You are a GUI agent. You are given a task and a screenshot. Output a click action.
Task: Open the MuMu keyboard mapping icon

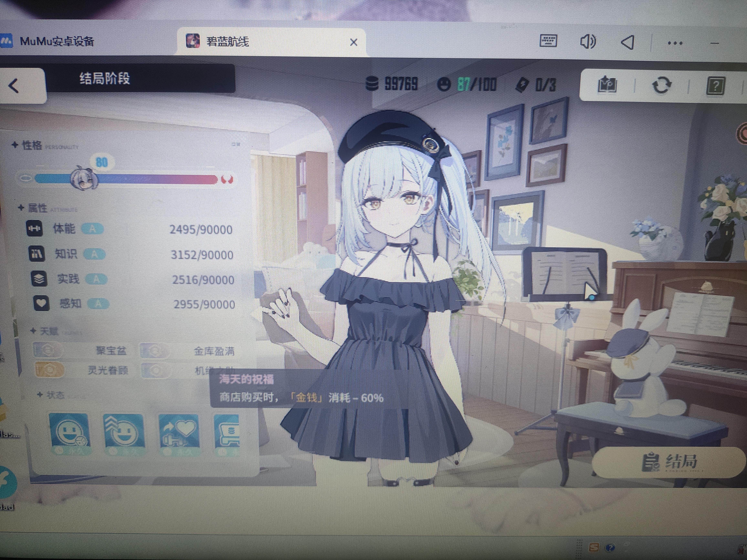pyautogui.click(x=548, y=41)
